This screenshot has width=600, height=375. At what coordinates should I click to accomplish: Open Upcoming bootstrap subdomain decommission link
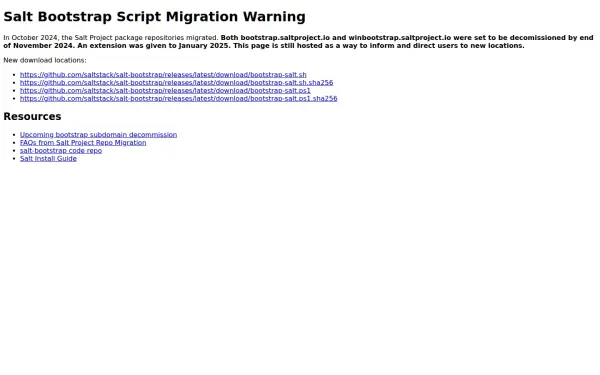click(x=98, y=135)
